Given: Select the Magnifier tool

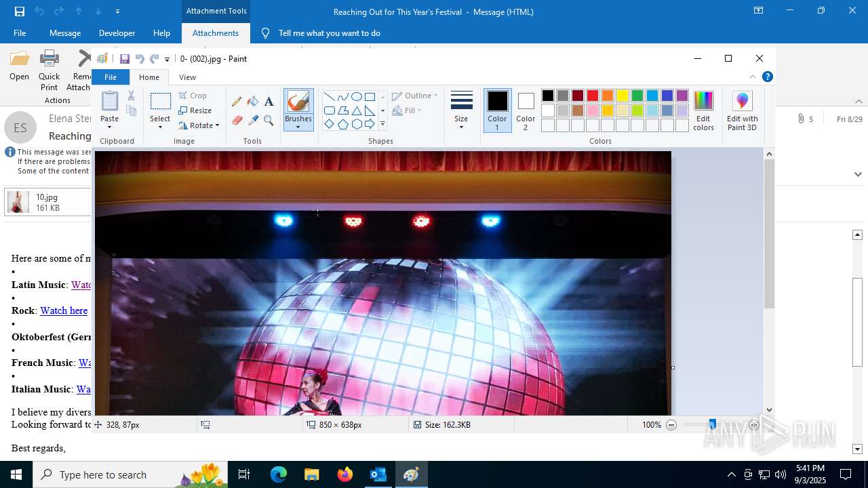Looking at the screenshot, I should pyautogui.click(x=269, y=121).
